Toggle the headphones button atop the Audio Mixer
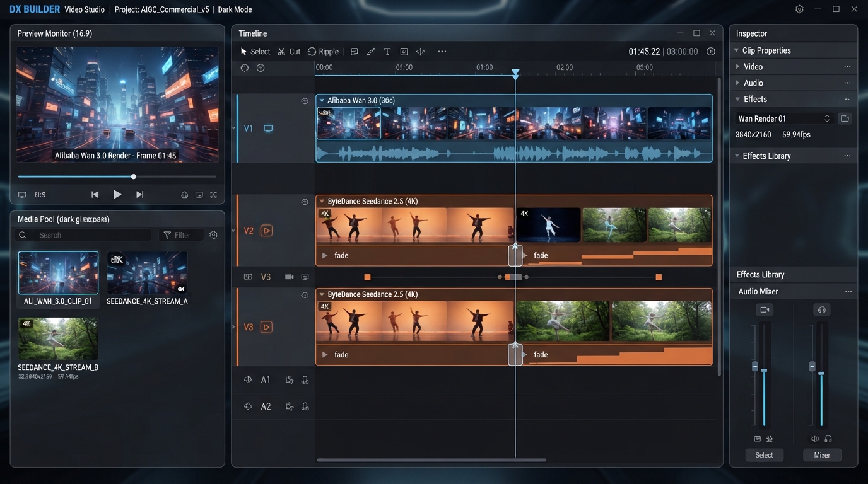868x484 pixels. [822, 310]
